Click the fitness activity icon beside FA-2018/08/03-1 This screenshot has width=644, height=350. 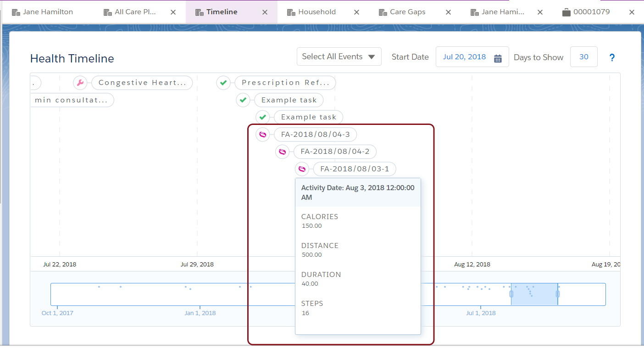[x=302, y=169]
